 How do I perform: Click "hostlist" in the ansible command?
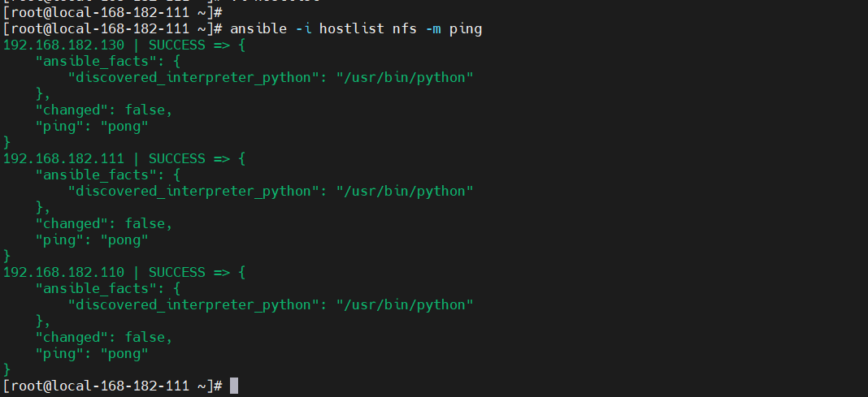click(x=350, y=28)
